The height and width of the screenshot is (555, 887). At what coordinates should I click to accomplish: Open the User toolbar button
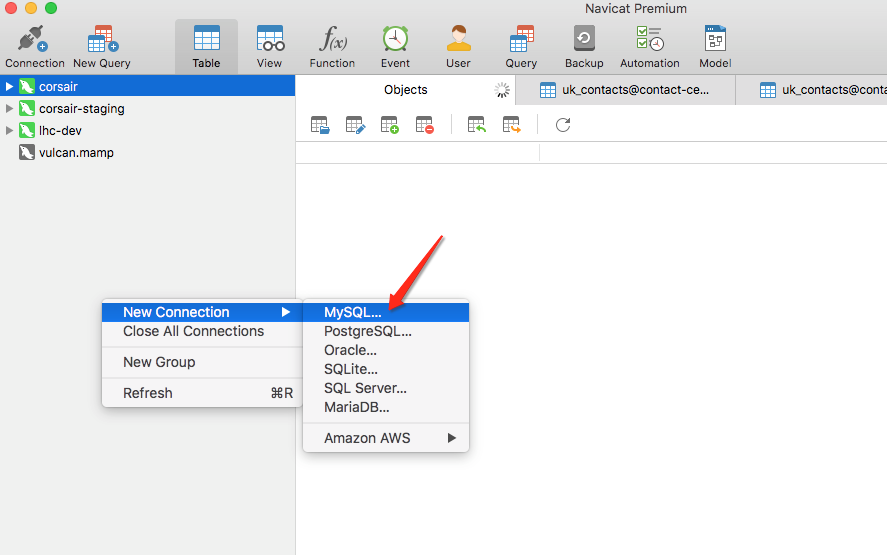coord(458,48)
